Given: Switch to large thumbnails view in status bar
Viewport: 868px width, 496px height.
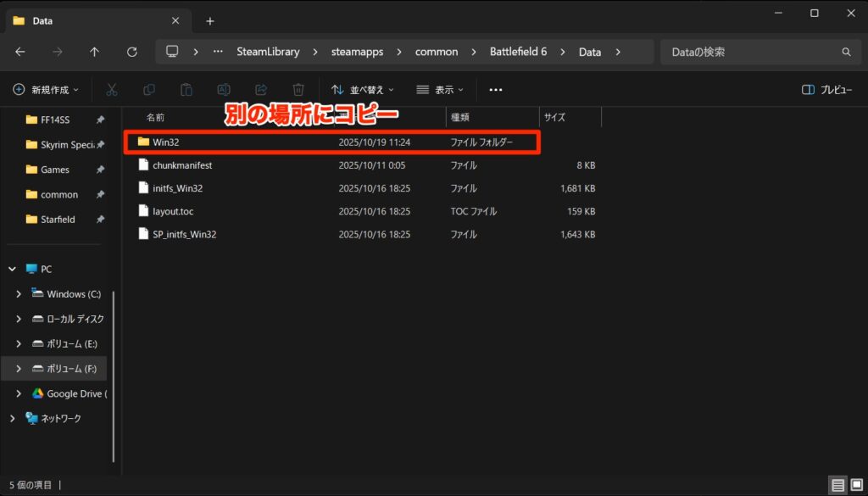Looking at the screenshot, I should click(854, 486).
